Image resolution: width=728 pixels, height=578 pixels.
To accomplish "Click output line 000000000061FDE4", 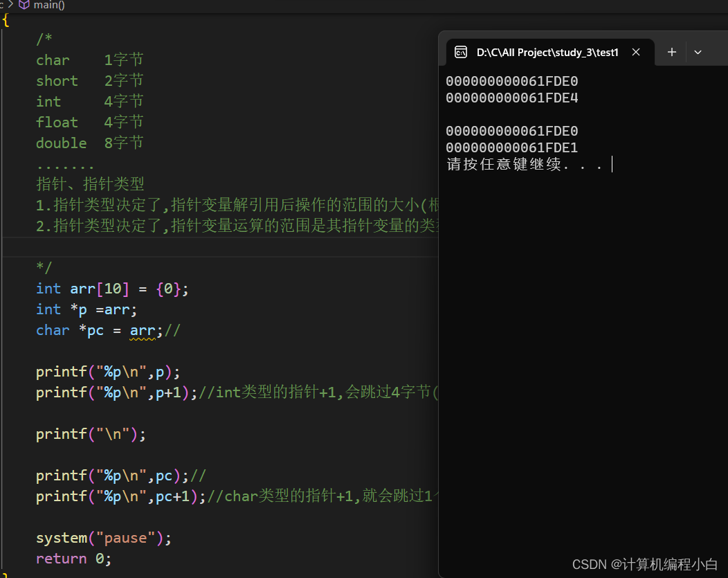I will pyautogui.click(x=511, y=98).
